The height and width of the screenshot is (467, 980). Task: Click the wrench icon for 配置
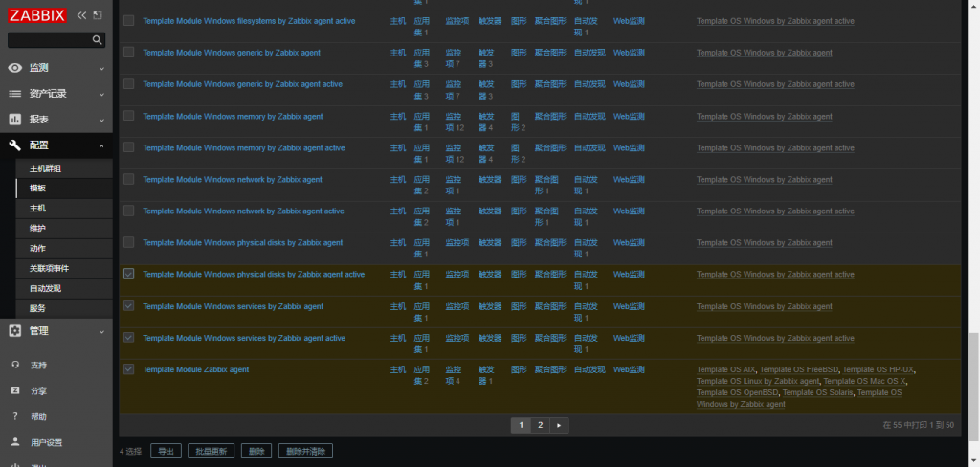click(x=15, y=145)
